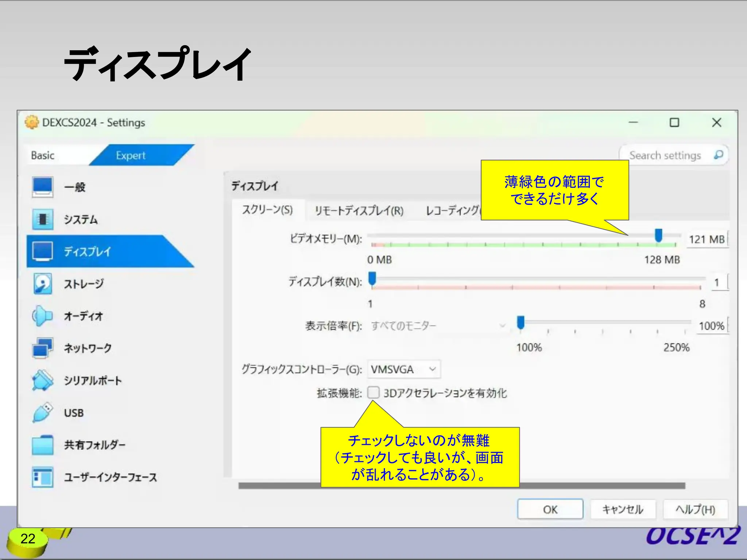Open the USB settings icon
The image size is (747, 560).
point(42,412)
